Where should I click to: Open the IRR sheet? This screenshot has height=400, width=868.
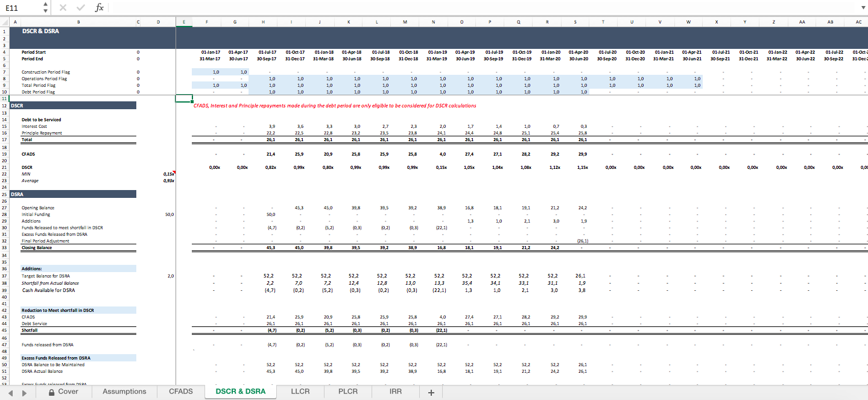(x=394, y=391)
